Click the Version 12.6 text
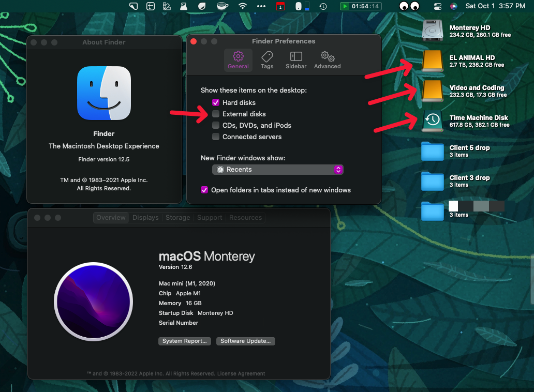Screen dimensions: 534x392 point(175,267)
